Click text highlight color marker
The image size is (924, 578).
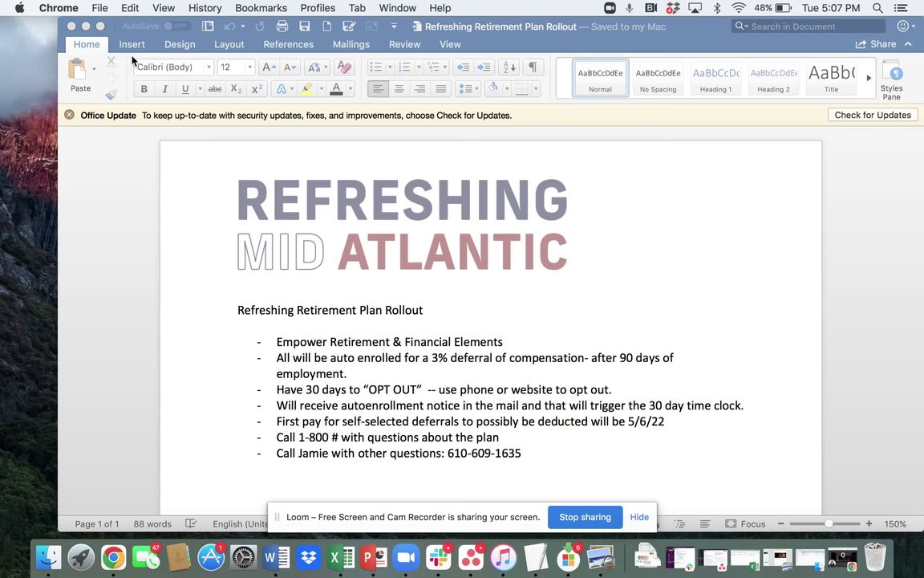[307, 89]
